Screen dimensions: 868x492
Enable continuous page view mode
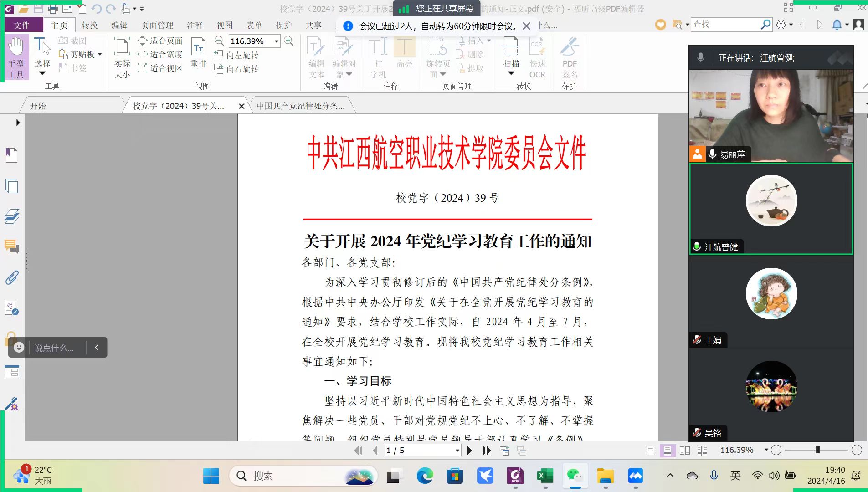point(667,451)
